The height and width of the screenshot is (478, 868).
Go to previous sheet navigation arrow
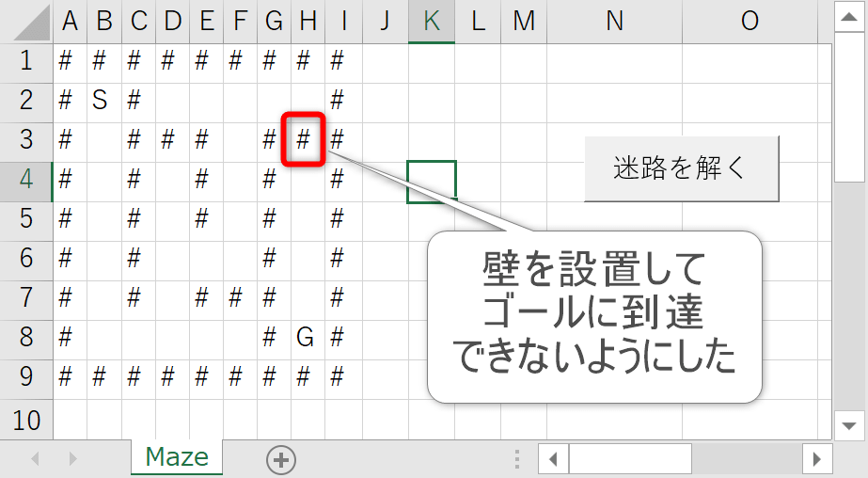tap(37, 459)
